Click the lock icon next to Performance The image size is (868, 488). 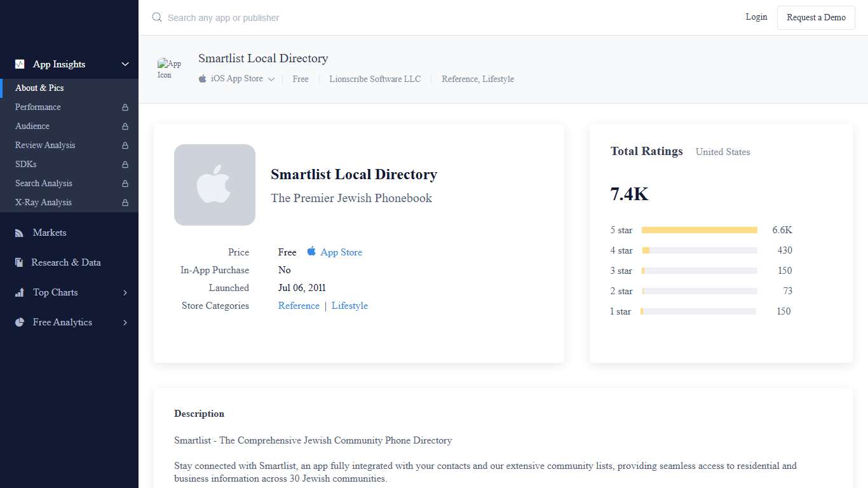coord(126,107)
